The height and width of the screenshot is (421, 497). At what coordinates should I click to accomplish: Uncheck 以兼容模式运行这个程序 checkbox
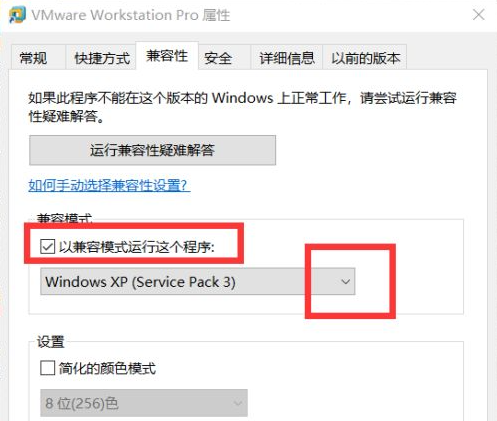[47, 247]
